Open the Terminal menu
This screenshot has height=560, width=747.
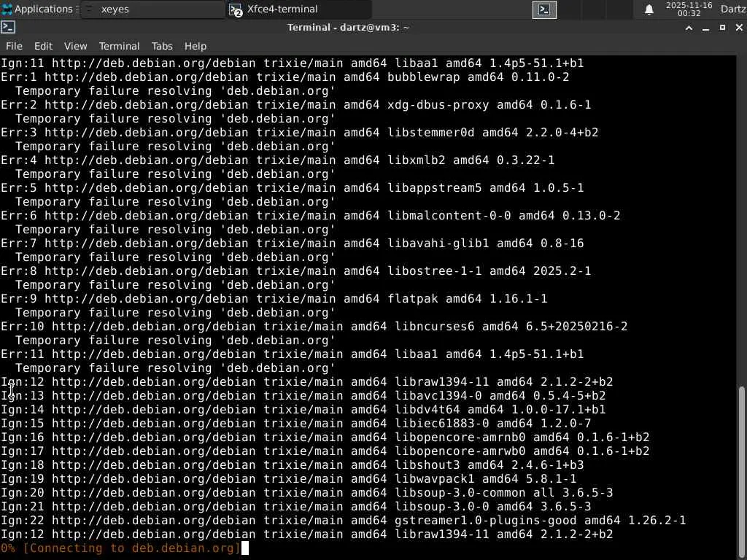click(x=119, y=46)
